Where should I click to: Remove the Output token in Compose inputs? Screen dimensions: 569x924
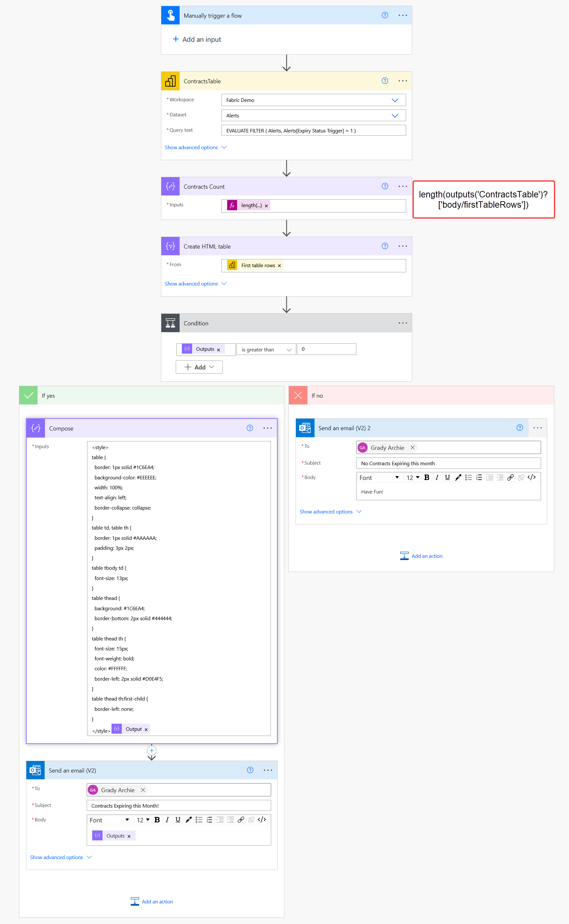[x=146, y=730]
